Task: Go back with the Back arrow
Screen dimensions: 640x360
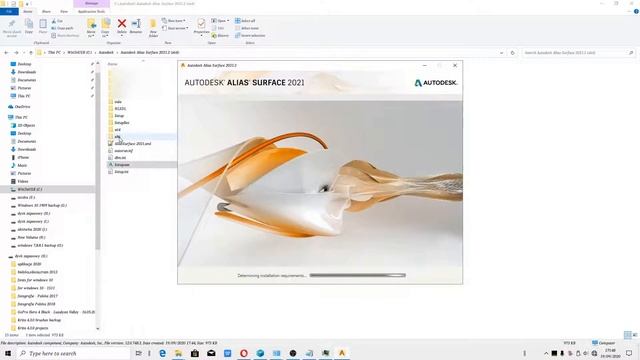Action: (x=6, y=53)
